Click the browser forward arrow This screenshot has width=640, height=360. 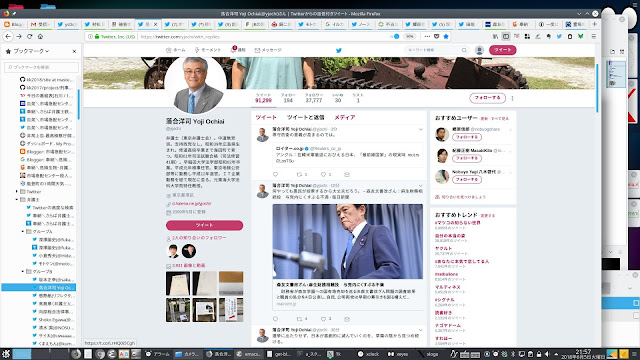point(19,36)
